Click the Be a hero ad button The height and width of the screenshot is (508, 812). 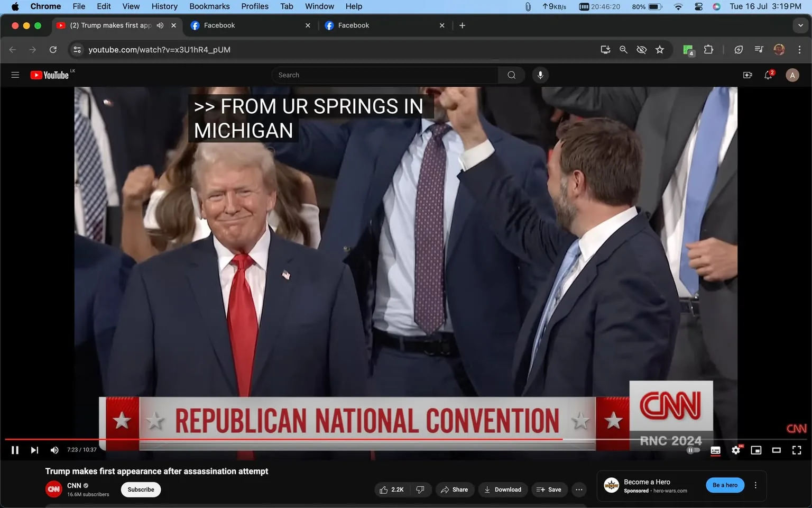point(725,485)
